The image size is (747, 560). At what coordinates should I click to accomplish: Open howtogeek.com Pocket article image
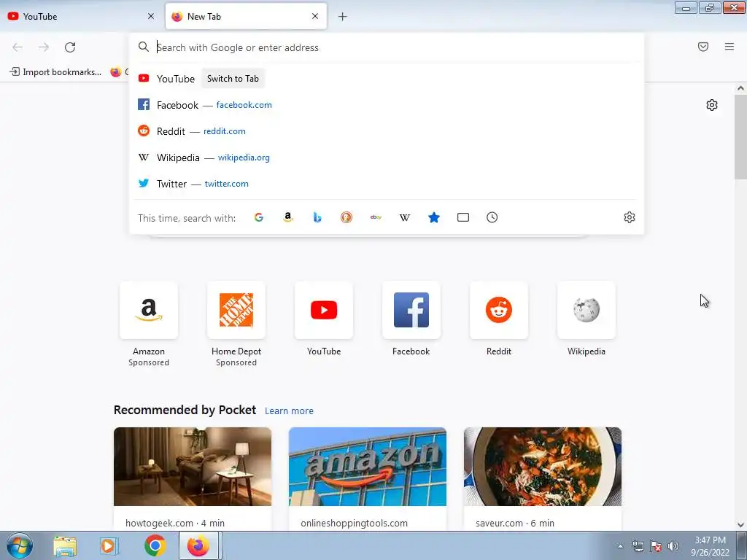193,467
